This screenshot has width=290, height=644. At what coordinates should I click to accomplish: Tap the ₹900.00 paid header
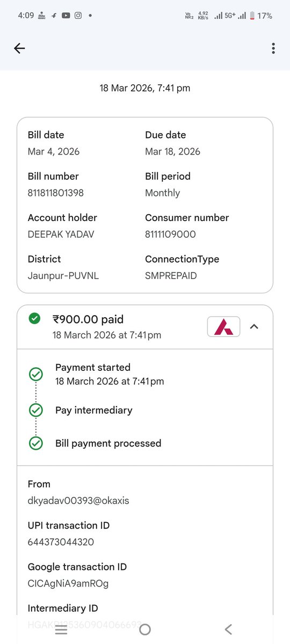(x=88, y=319)
